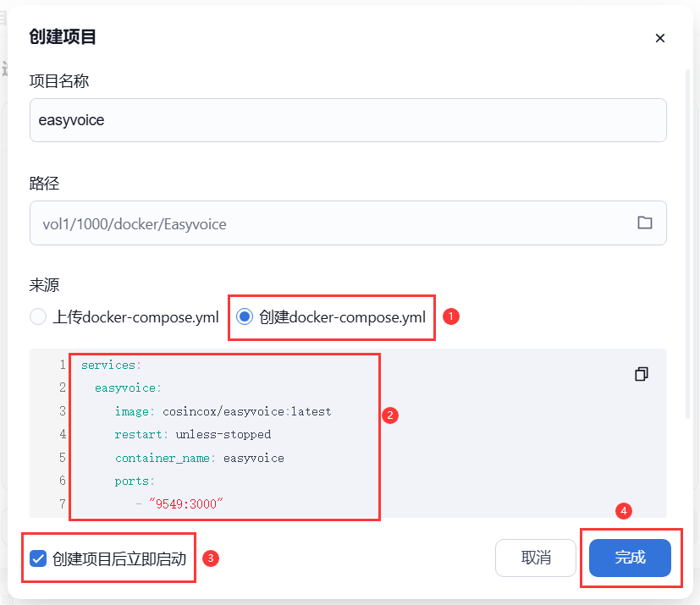Click the 取消 button
The width and height of the screenshot is (700, 605).
point(536,558)
